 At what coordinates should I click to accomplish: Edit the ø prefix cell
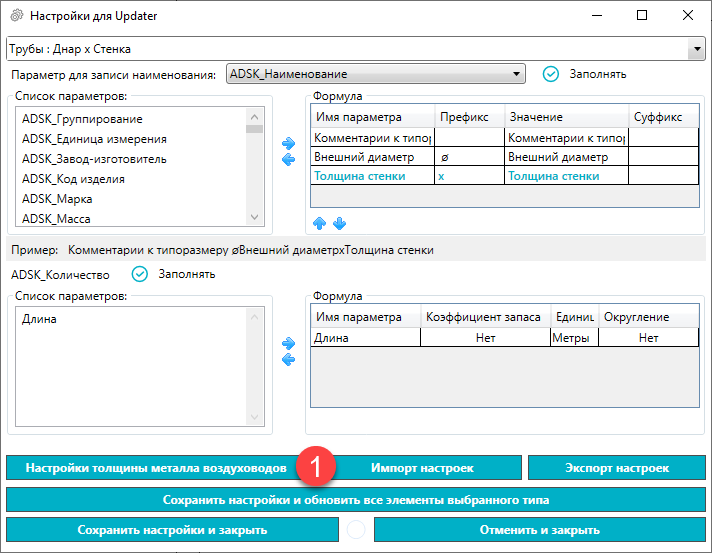pyautogui.click(x=470, y=157)
